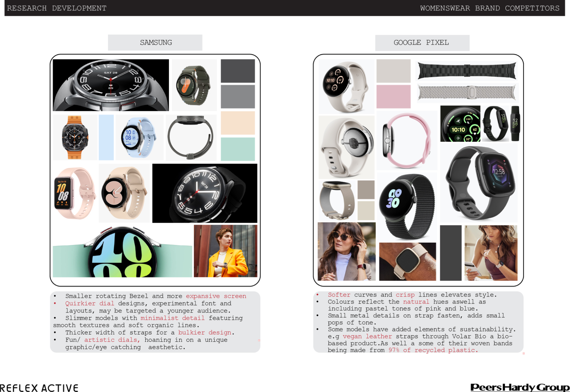Click the red 'vegan leather' text
Screen dimensions: 570x392
click(367, 336)
